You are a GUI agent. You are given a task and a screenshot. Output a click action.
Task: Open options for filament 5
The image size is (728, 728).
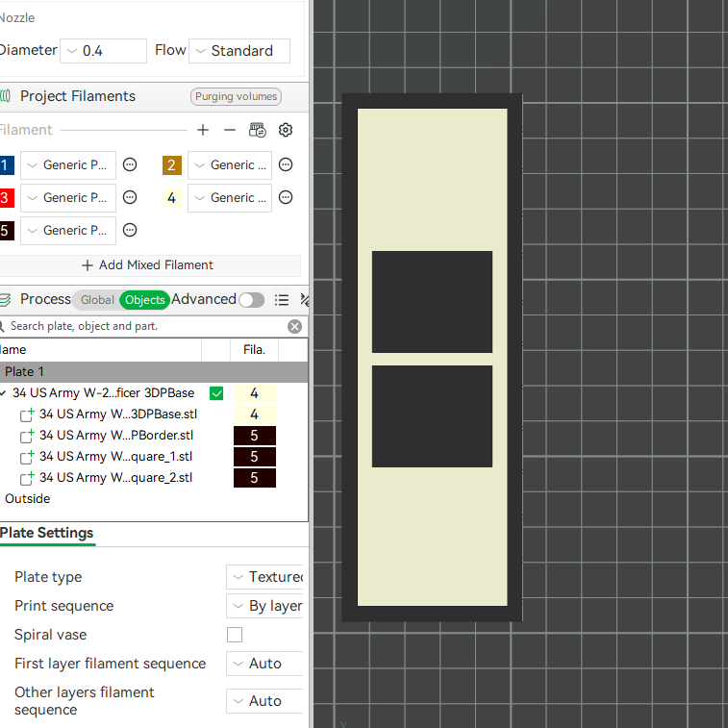pos(130,230)
